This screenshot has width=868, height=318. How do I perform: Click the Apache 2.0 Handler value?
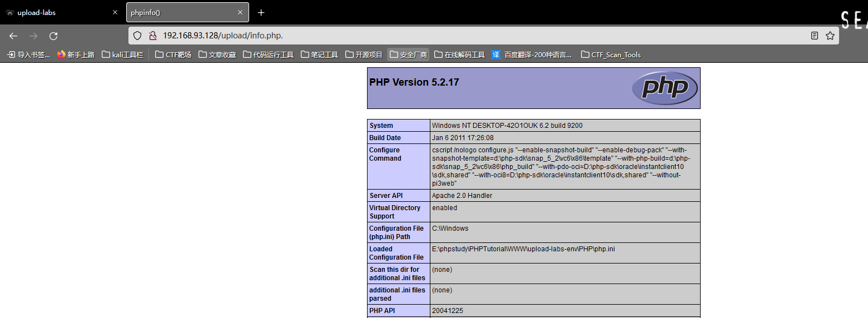(462, 196)
